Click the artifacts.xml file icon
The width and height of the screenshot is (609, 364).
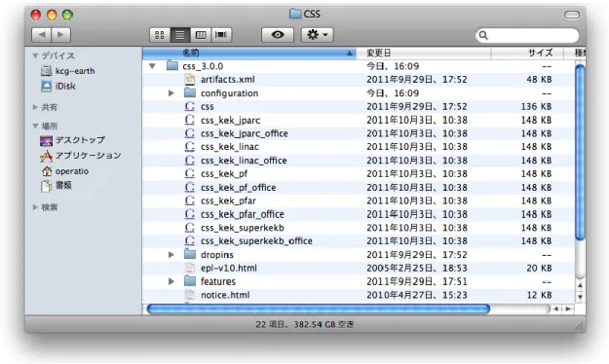click(190, 79)
